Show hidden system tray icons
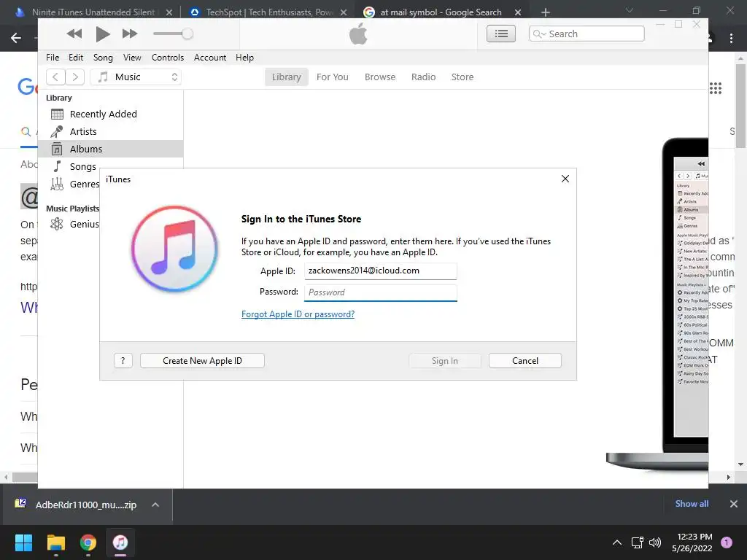Viewport: 747px width, 560px height. [617, 542]
